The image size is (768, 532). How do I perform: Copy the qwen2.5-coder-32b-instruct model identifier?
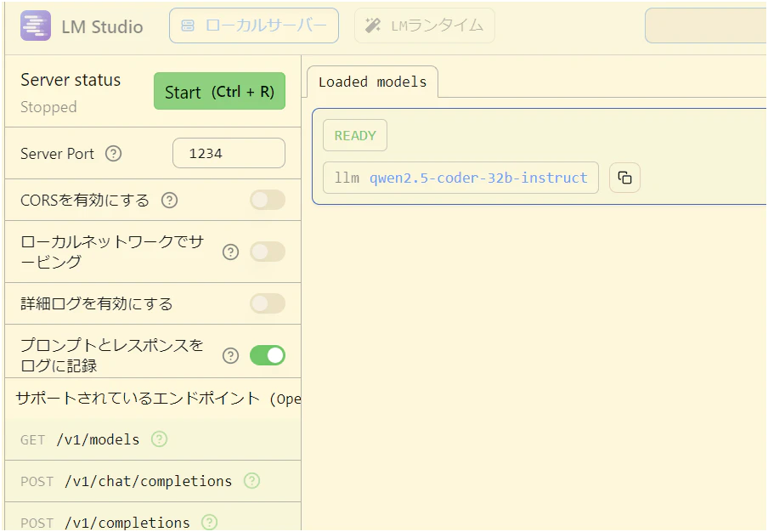pyautogui.click(x=624, y=178)
